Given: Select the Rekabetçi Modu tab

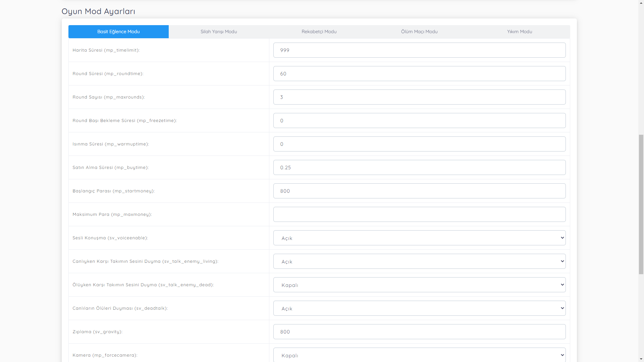Looking at the screenshot, I should 319,32.
